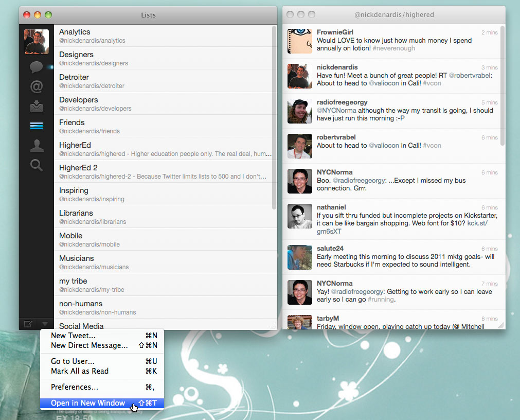The height and width of the screenshot is (420, 520).
Task: Open @valiocon mention in nickdenardis's tweet
Action: [x=384, y=83]
